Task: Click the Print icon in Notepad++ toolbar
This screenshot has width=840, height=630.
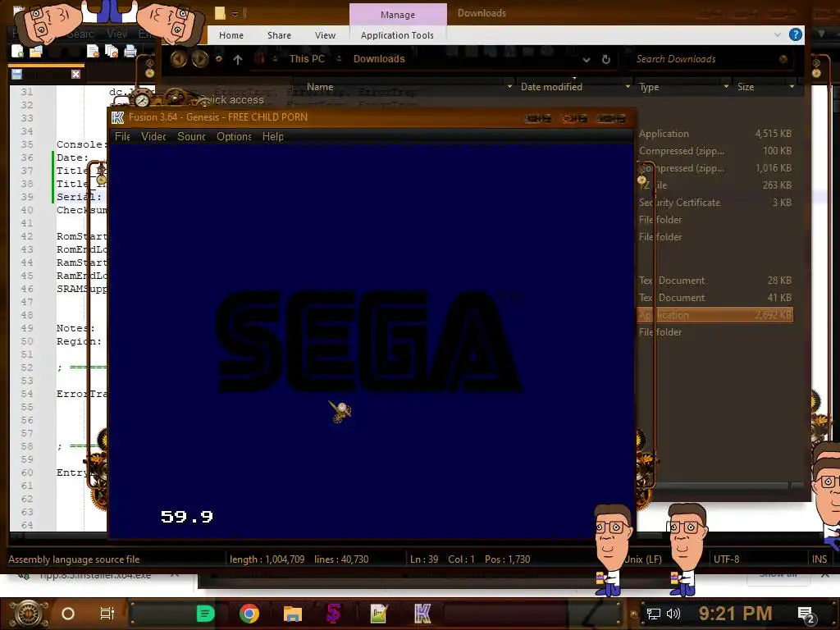Action: click(130, 52)
